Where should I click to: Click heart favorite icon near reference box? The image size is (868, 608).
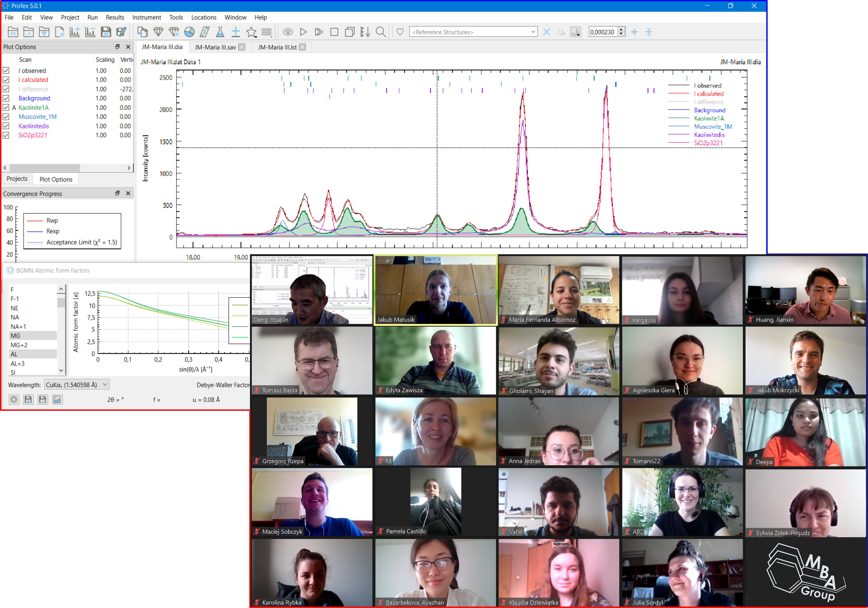[x=400, y=32]
